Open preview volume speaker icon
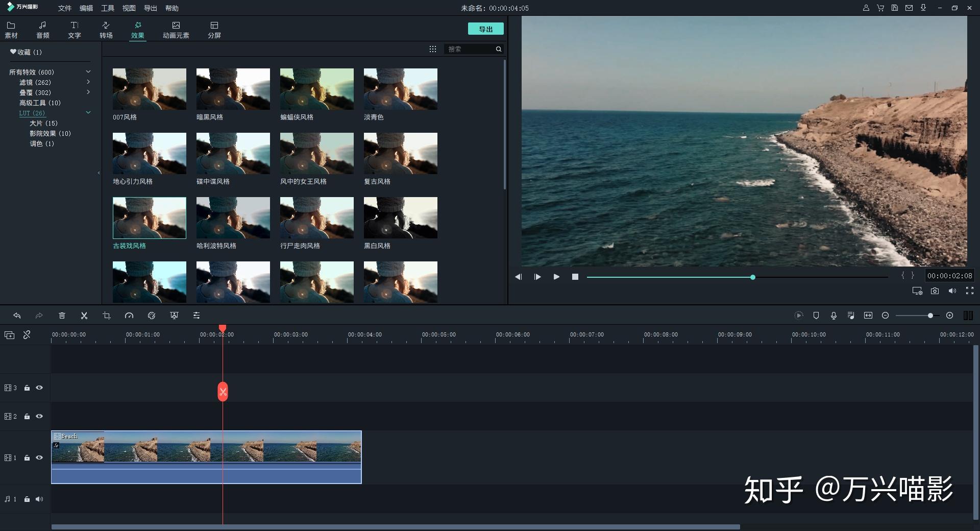This screenshot has width=980, height=531. pyautogui.click(x=952, y=291)
